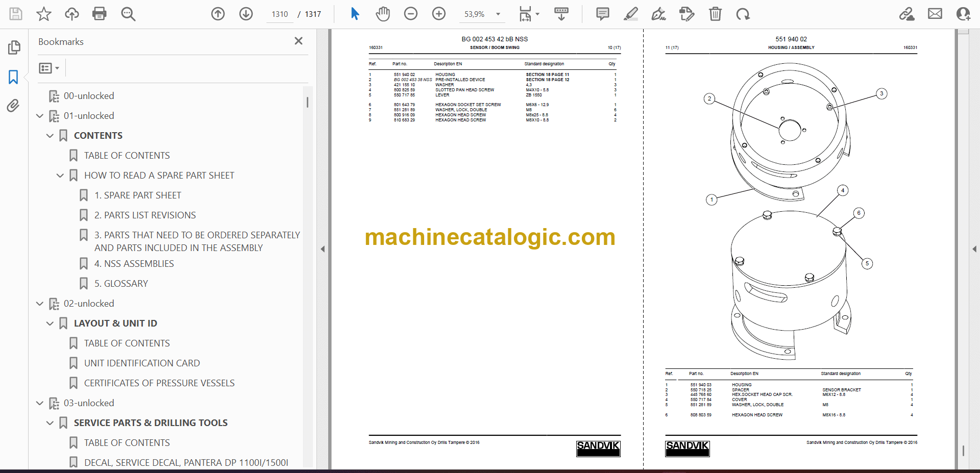This screenshot has width=980, height=473.
Task: Open TABLE OF CONTENTS under CONTENTS
Action: click(127, 156)
